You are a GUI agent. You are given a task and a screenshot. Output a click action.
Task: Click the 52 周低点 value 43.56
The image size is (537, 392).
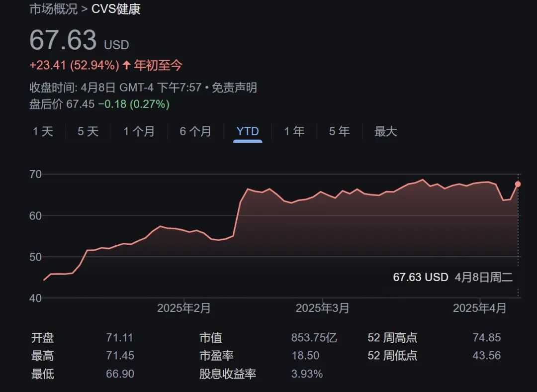[487, 355]
